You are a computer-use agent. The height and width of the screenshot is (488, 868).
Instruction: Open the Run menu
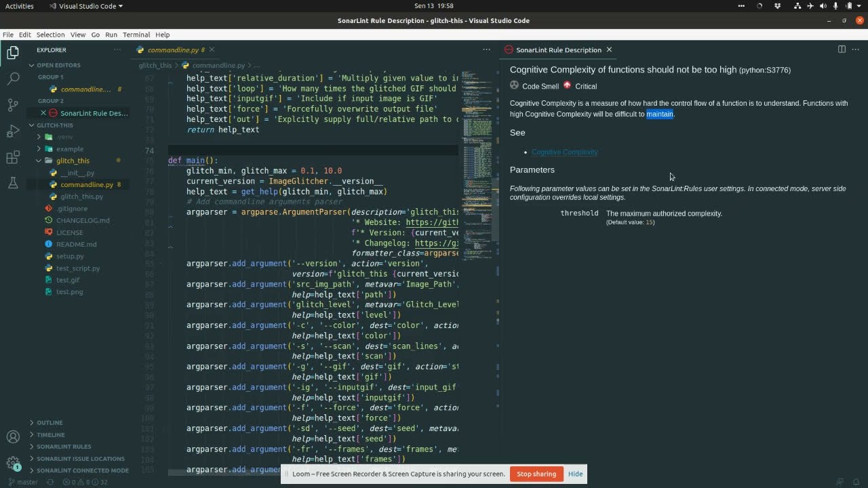(x=111, y=35)
